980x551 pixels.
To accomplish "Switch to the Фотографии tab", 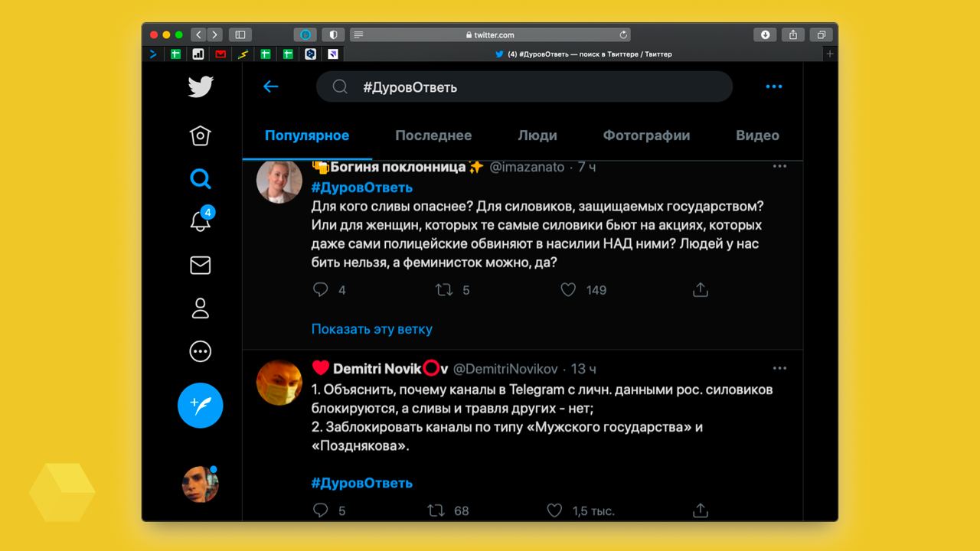I will tap(646, 135).
